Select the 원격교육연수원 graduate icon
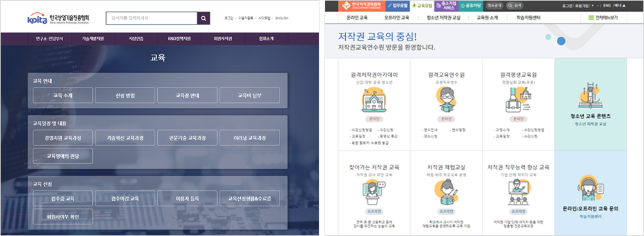This screenshot has width=644, height=236. [x=446, y=100]
